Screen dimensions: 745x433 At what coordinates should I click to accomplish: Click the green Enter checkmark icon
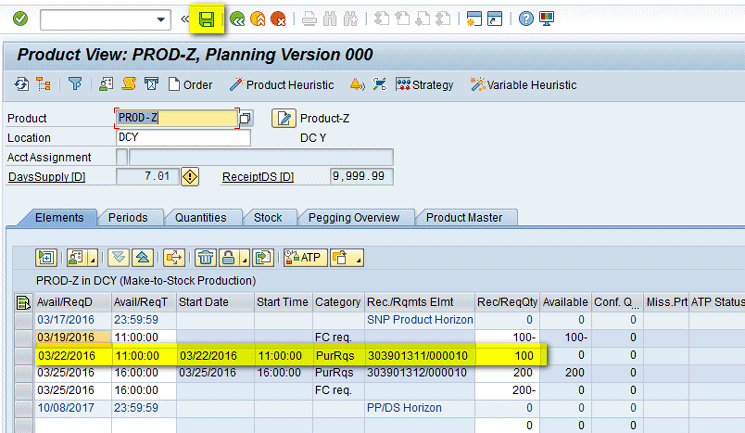20,19
